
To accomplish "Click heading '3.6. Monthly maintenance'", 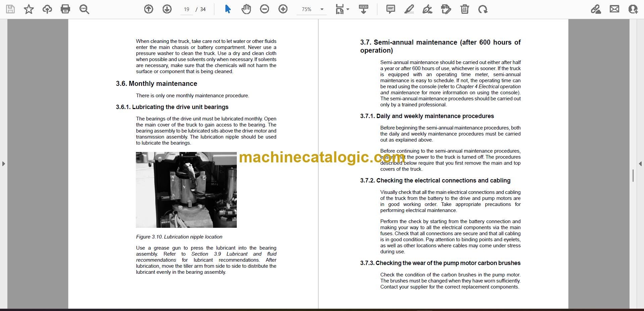I will click(157, 84).
